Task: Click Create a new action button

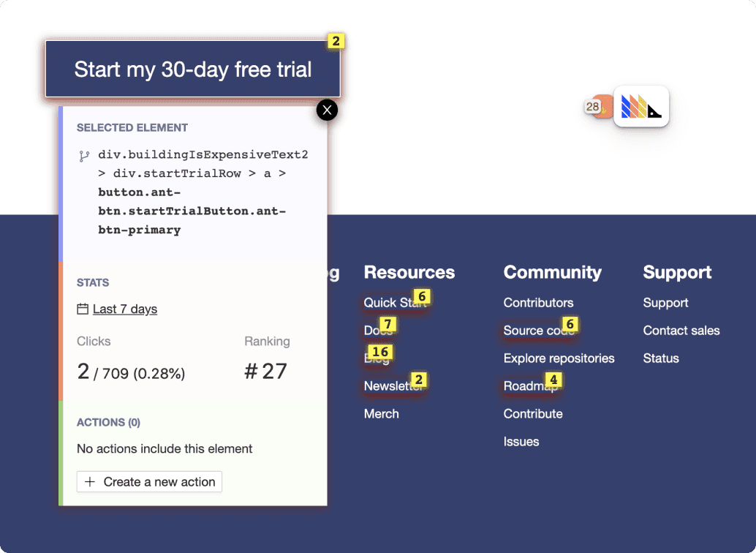Action: (x=149, y=481)
